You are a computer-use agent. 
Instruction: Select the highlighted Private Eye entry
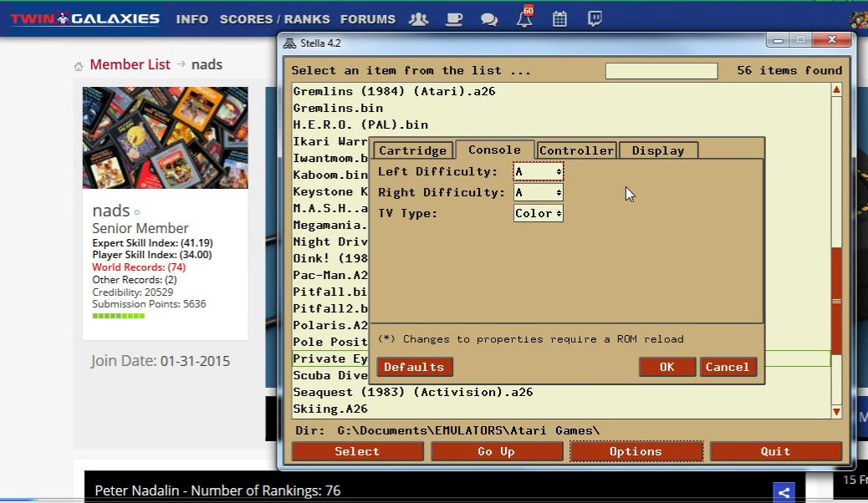330,358
